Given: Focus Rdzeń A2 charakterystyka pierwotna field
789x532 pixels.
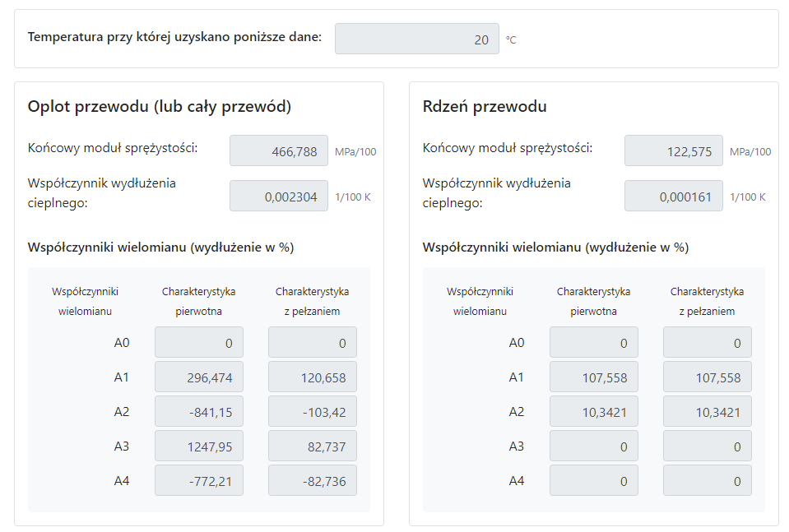Looking at the screenshot, I should [x=594, y=411].
